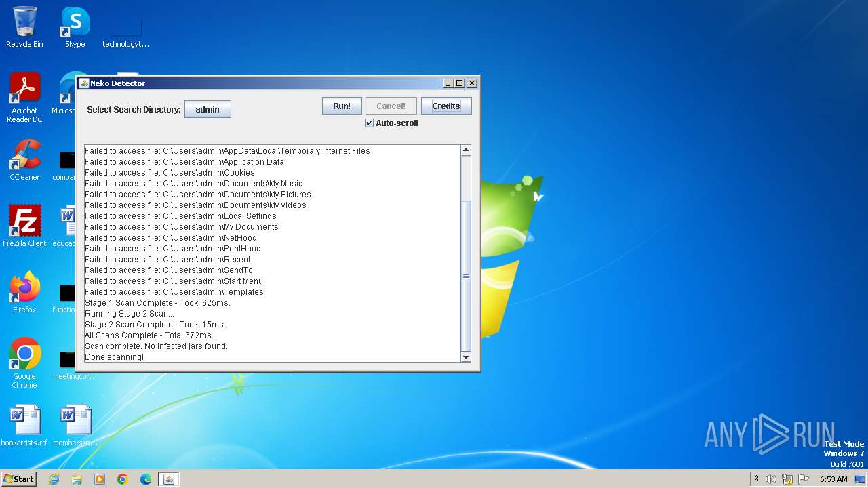Image resolution: width=868 pixels, height=488 pixels.
Task: Open the Google Chrome desktop shortcut
Action: (24, 363)
